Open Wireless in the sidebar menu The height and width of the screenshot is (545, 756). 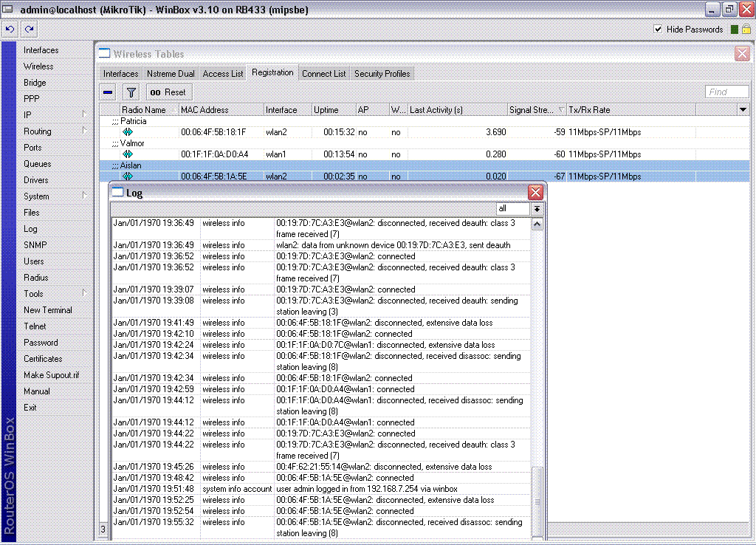[x=38, y=66]
